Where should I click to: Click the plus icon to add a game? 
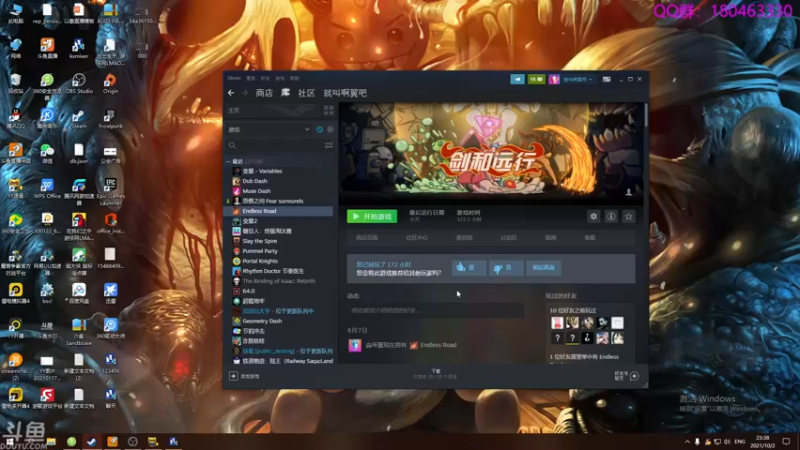pyautogui.click(x=233, y=376)
